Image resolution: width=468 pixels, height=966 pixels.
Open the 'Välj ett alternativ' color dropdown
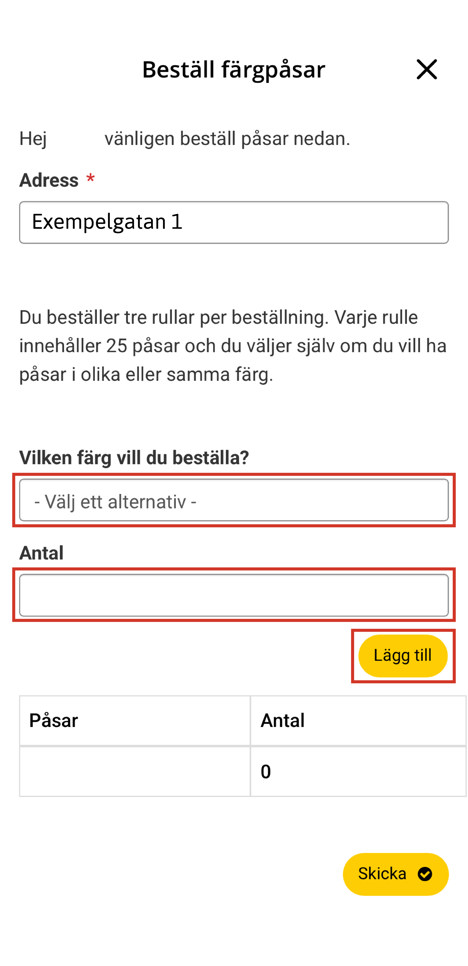pyautogui.click(x=234, y=500)
